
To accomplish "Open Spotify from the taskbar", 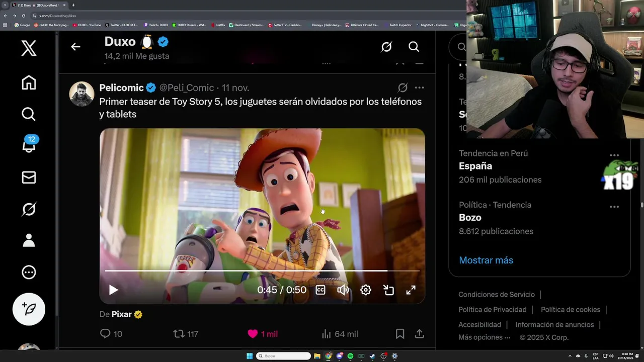I will click(350, 356).
